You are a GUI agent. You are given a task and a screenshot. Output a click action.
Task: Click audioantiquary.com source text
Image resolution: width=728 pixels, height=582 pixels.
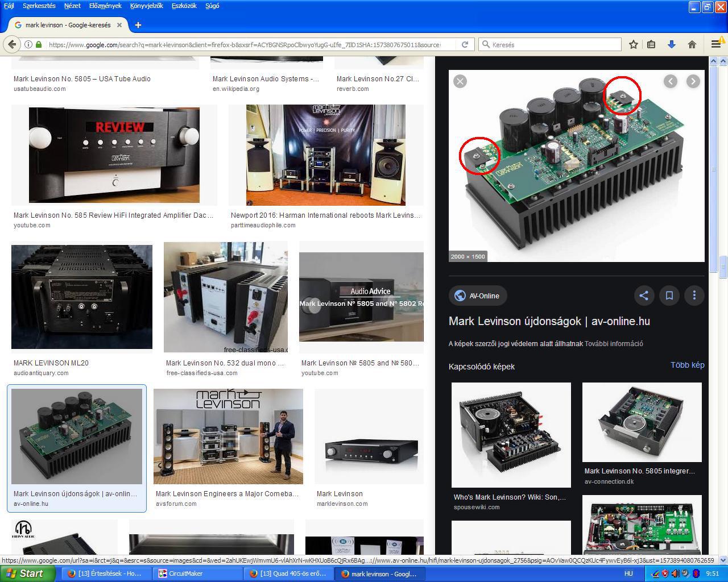41,373
